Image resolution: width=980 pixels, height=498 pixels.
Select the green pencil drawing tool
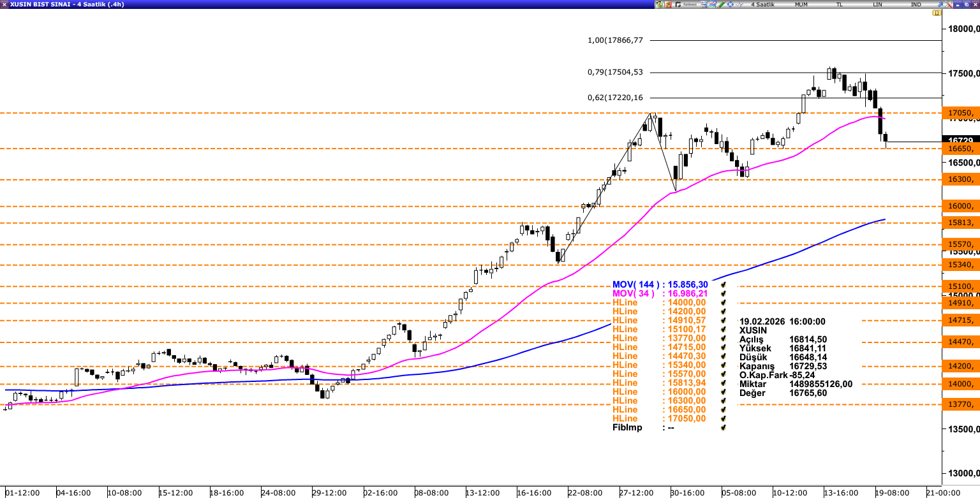720,4
